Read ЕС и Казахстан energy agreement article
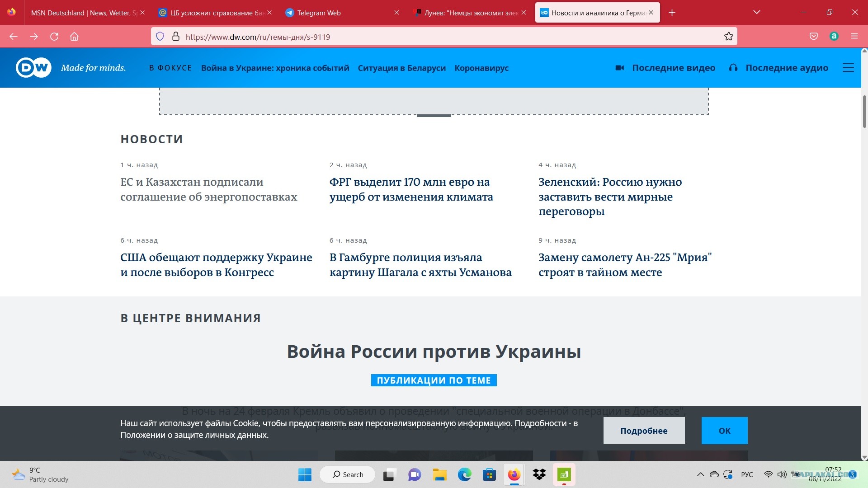This screenshot has width=868, height=488. pyautogui.click(x=209, y=189)
